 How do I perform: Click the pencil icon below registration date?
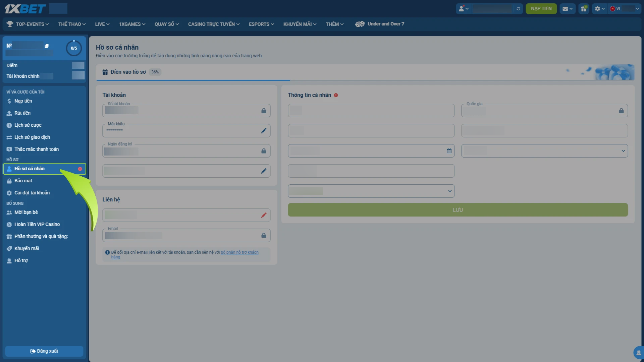[264, 171]
